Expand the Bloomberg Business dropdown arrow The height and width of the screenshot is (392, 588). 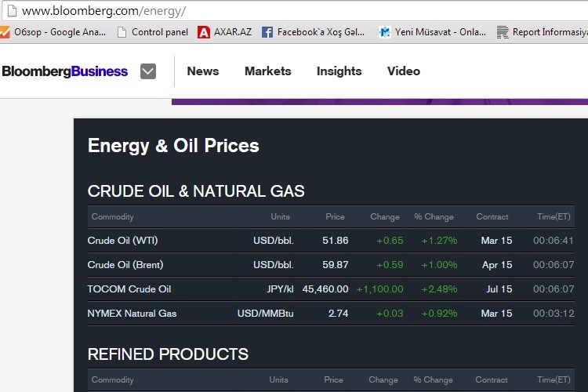point(148,71)
